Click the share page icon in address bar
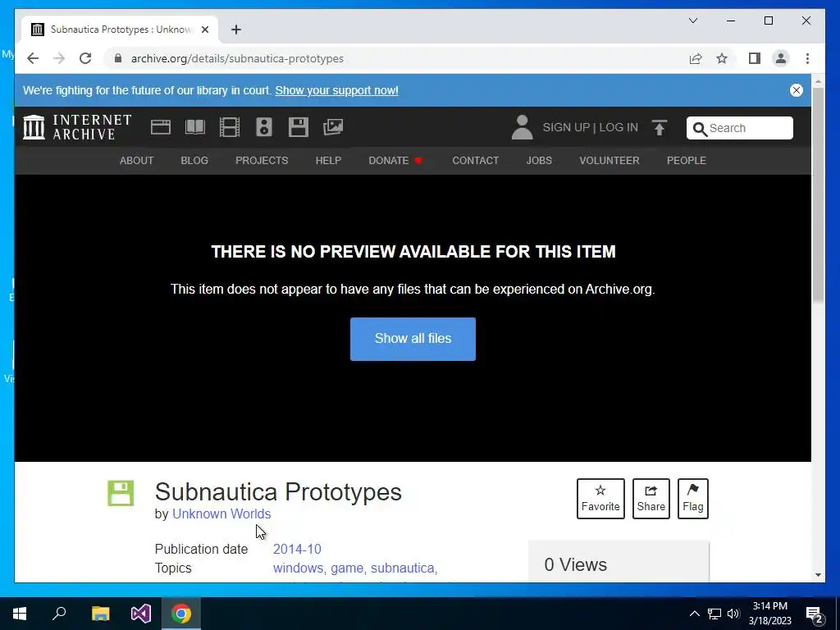The height and width of the screenshot is (630, 840). point(696,58)
